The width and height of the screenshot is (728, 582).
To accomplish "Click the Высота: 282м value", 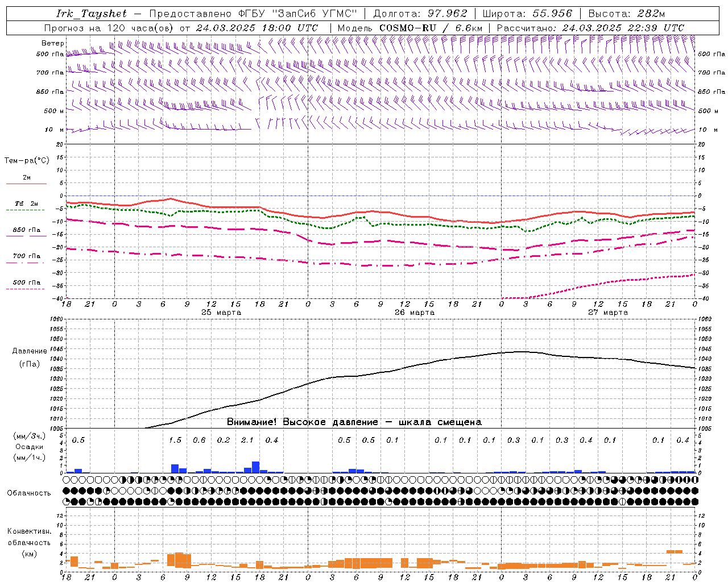I will pyautogui.click(x=626, y=14).
